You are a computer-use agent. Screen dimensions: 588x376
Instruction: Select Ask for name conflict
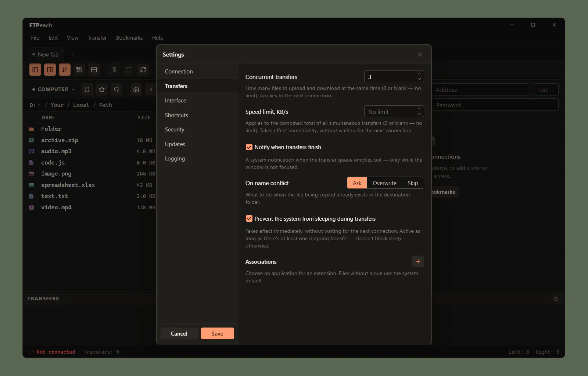point(357,183)
